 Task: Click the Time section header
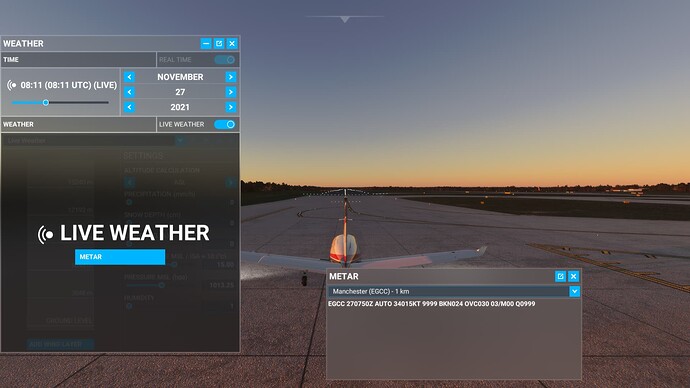(x=78, y=60)
